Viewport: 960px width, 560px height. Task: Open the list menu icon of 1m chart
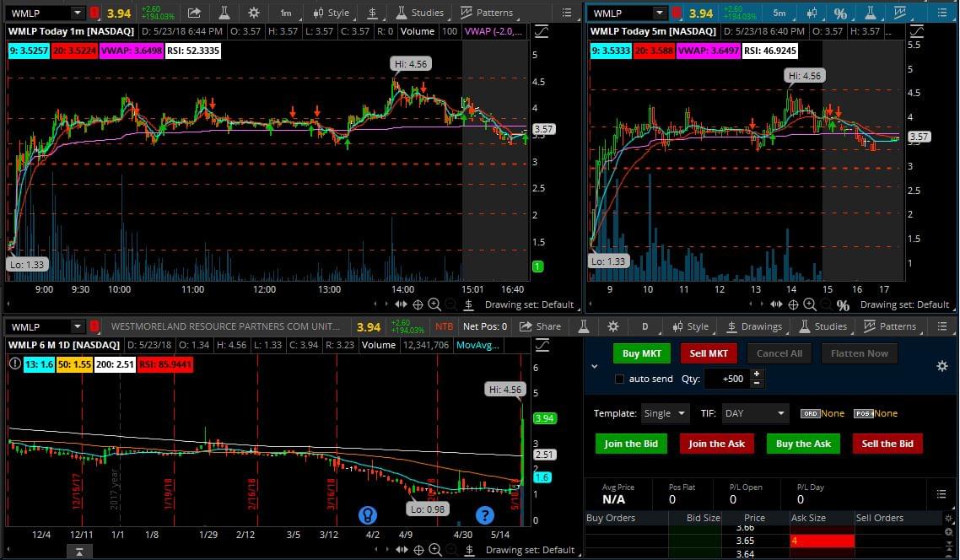click(567, 13)
